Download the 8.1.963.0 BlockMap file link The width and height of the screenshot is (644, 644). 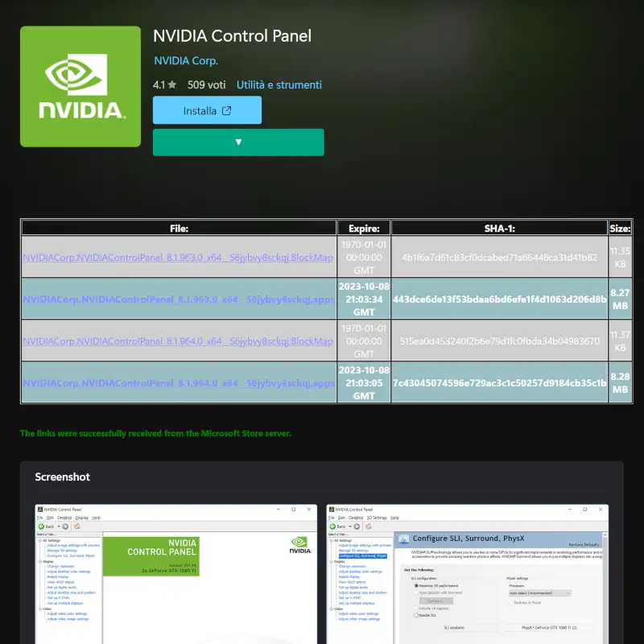(178, 258)
